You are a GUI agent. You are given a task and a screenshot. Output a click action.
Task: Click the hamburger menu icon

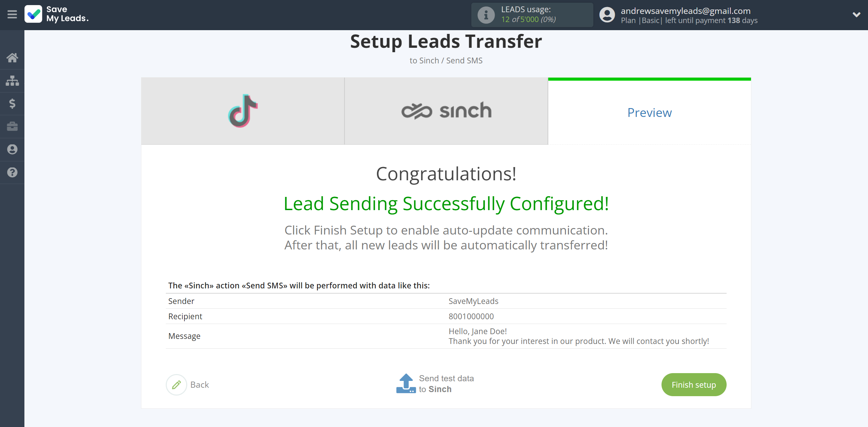(12, 15)
